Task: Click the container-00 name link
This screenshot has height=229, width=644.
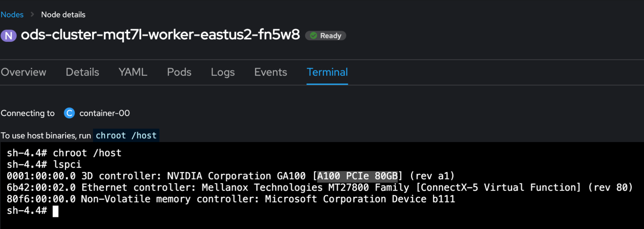Action: pos(104,113)
